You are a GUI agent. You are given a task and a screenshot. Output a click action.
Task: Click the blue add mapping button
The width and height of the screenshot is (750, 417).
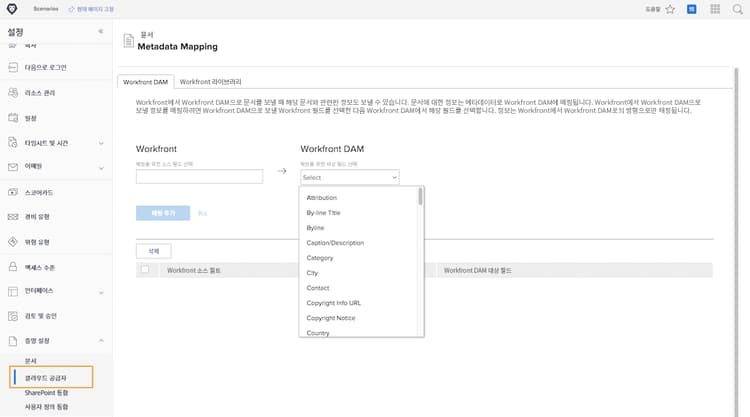pyautogui.click(x=163, y=213)
